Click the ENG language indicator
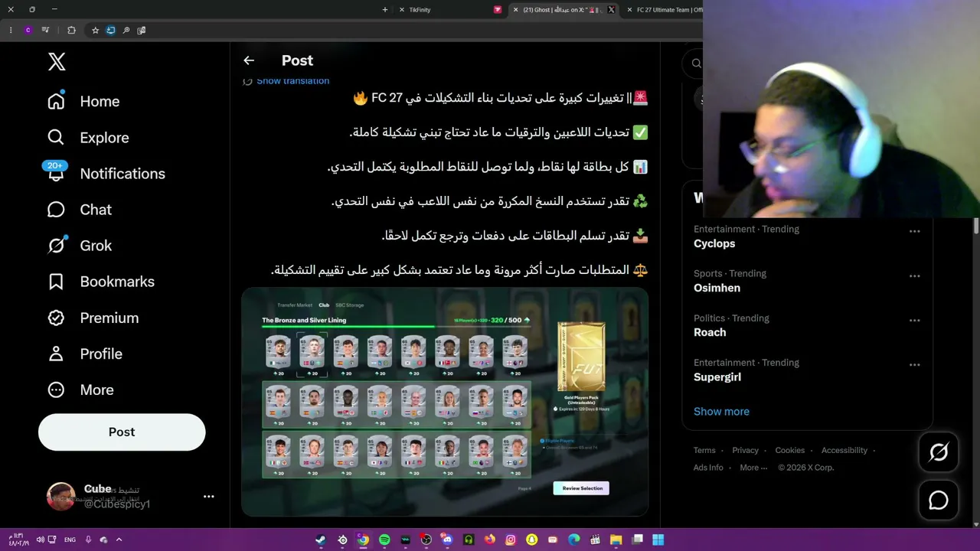This screenshot has width=980, height=551. pos(70,540)
